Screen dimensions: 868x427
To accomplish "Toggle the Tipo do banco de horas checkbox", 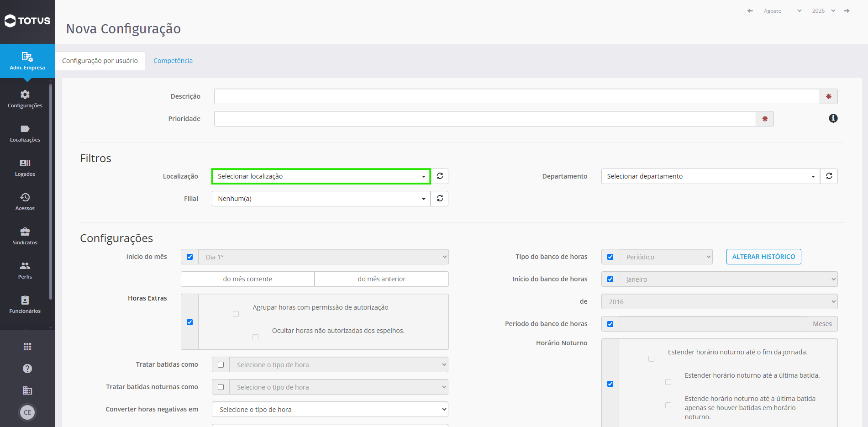I will [610, 257].
